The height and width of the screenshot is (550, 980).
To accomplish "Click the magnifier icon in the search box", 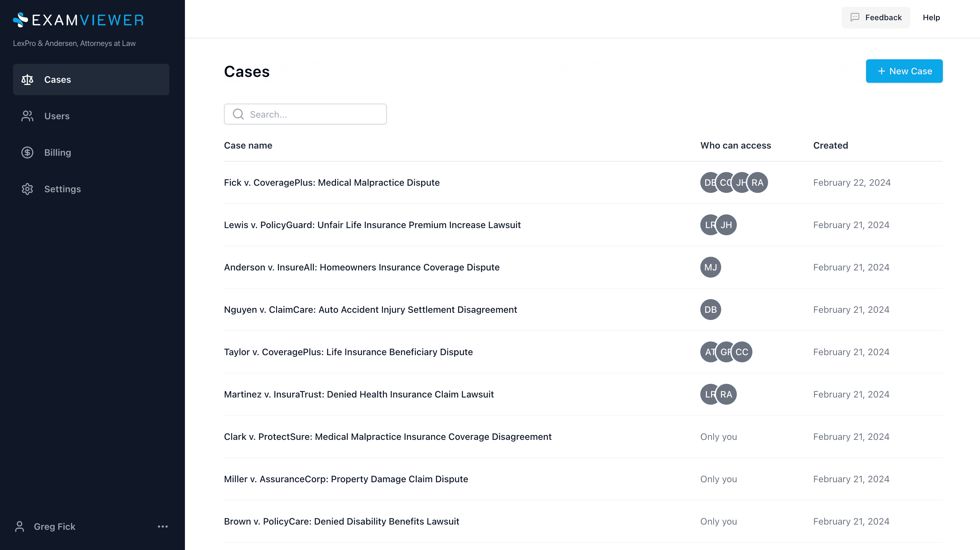I will (238, 114).
